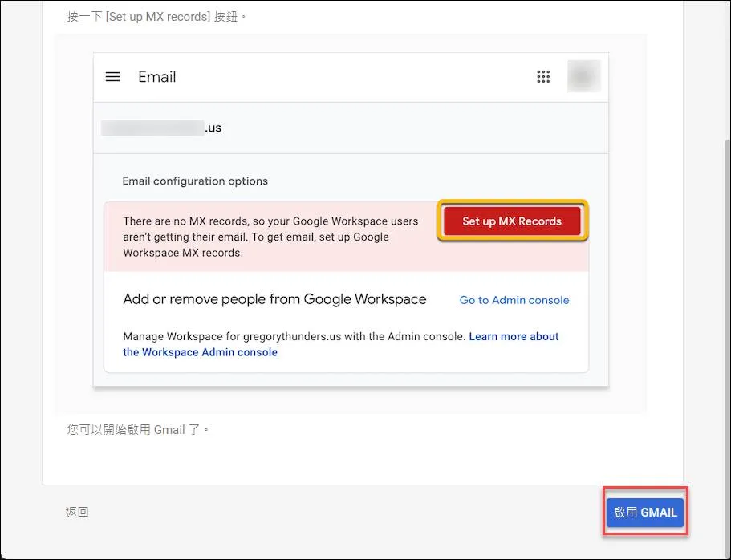The image size is (731, 560).
Task: Click the Set up MX Records button
Action: [512, 221]
